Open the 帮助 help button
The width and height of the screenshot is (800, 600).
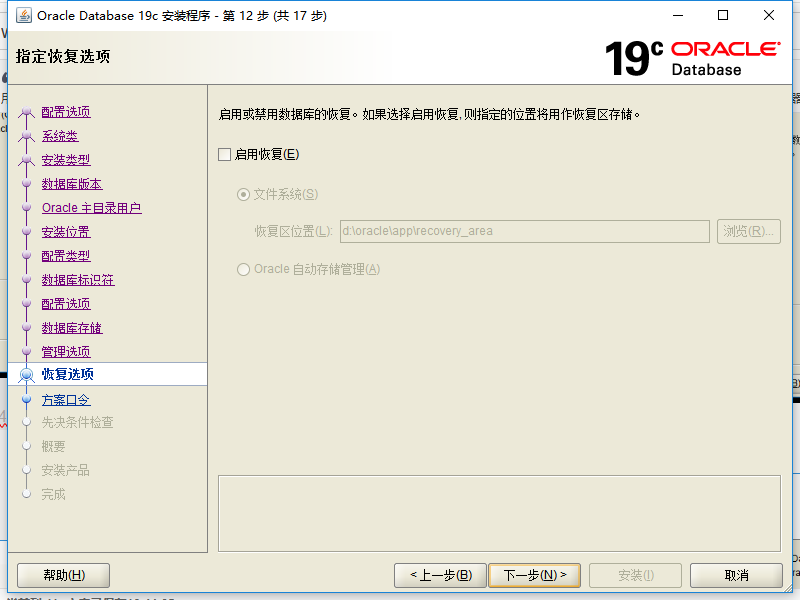tap(64, 576)
